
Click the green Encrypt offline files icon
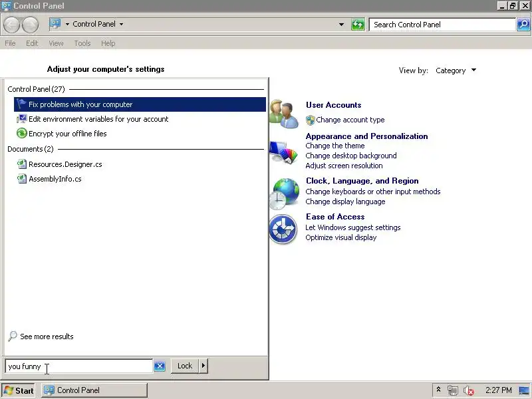21,134
